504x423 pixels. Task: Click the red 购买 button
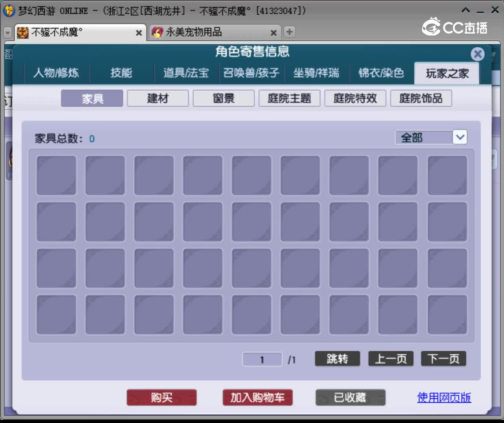161,397
